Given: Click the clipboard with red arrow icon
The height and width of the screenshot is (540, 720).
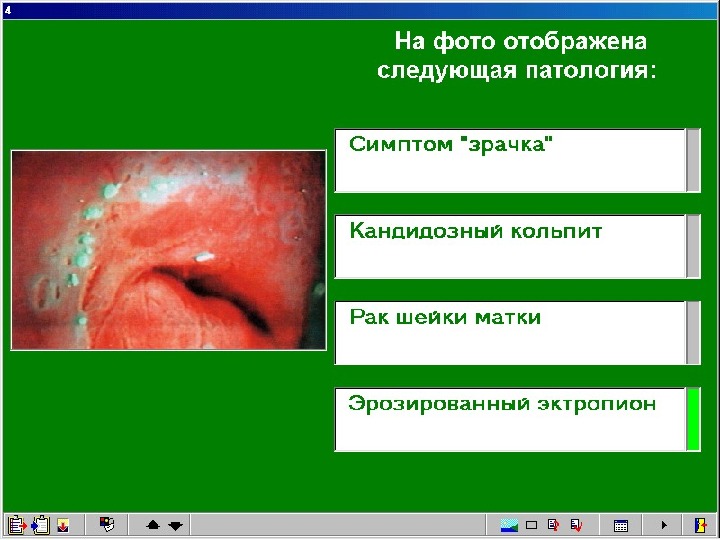Looking at the screenshot, I should click(x=17, y=524).
